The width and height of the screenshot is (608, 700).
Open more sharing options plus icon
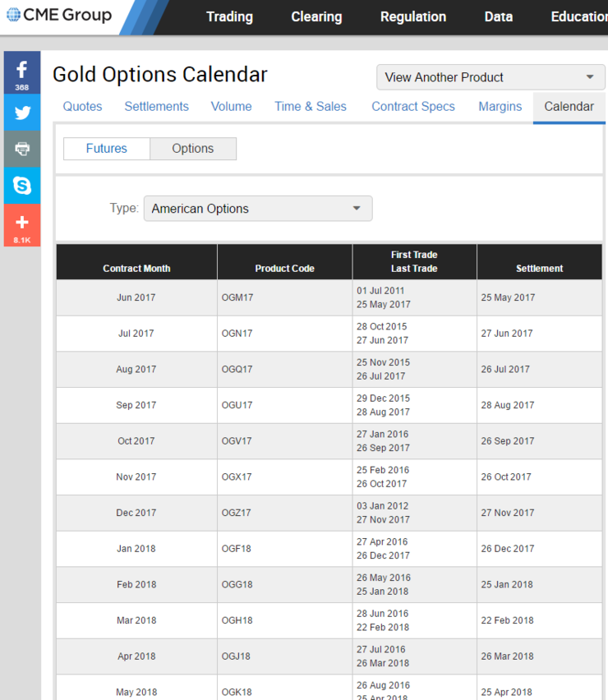click(x=22, y=225)
